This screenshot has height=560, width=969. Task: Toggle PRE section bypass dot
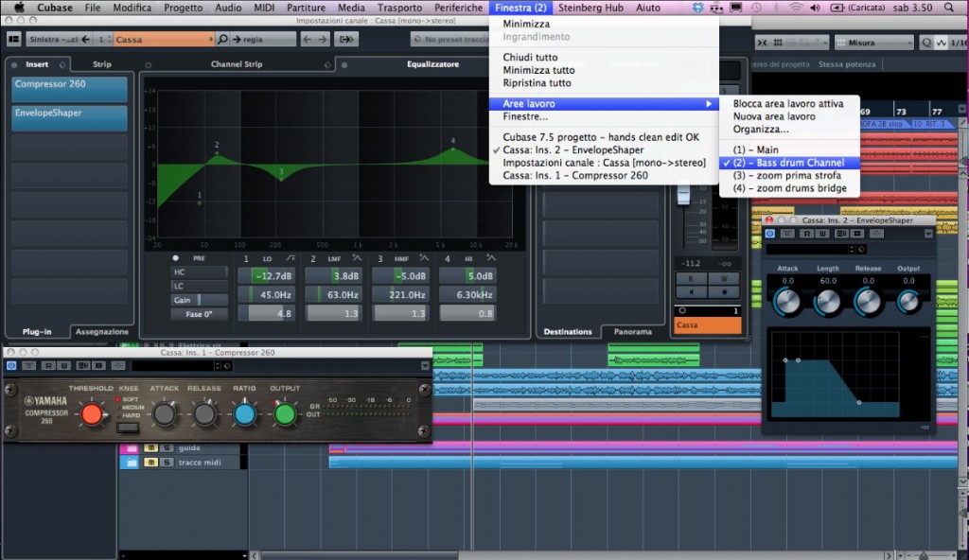[x=175, y=258]
